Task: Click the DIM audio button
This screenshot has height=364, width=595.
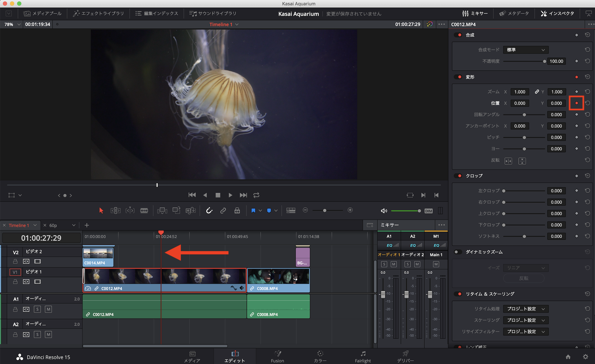Action: [428, 211]
